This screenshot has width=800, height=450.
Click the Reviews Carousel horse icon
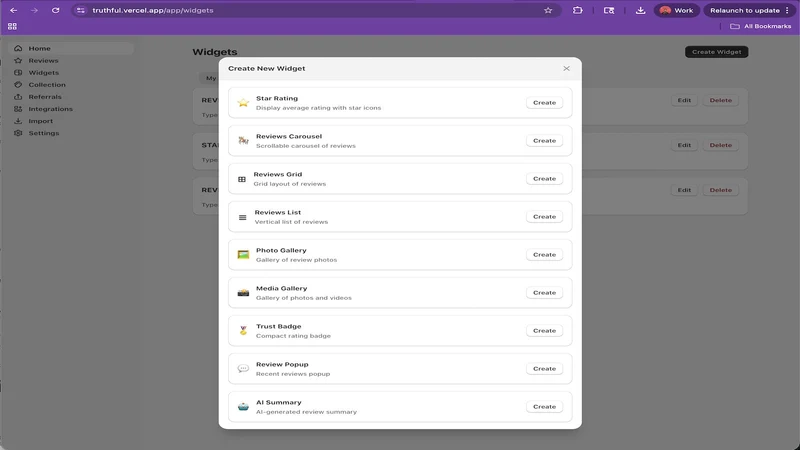tap(243, 140)
